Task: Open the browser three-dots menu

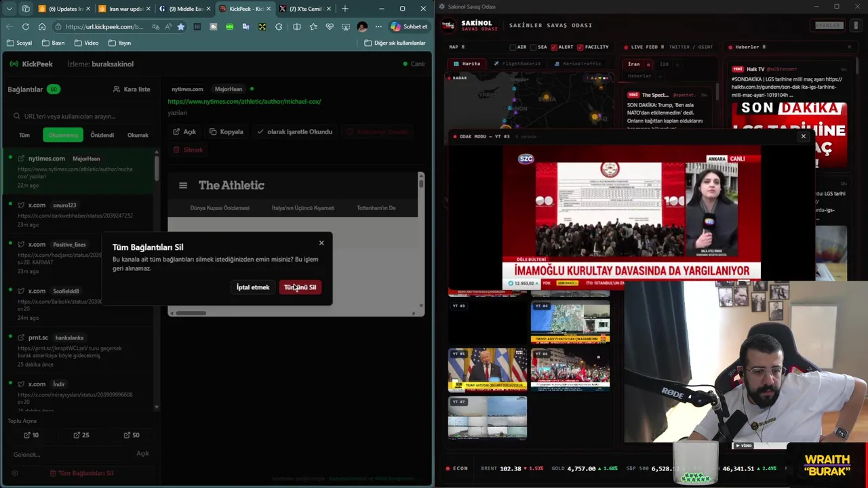Action: [x=378, y=26]
